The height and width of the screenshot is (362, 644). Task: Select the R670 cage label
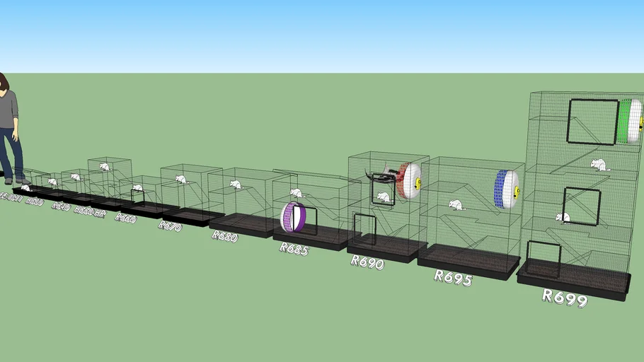169,226
